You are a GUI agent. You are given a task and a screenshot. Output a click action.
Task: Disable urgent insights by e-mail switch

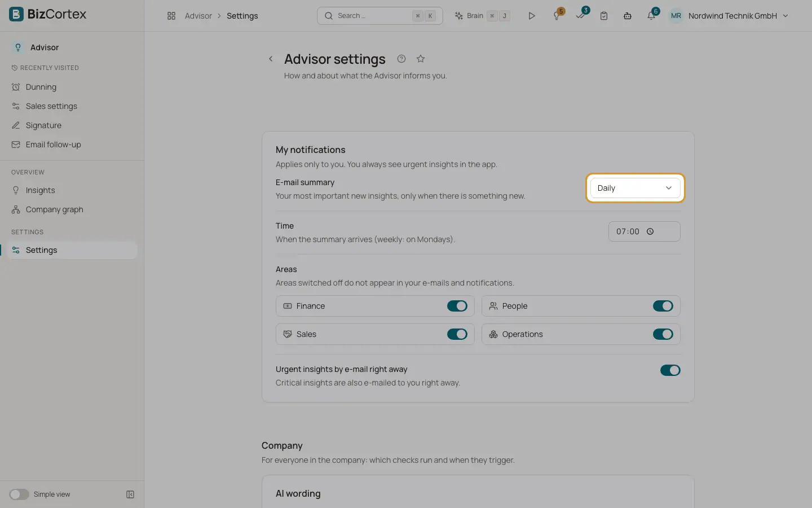pos(670,370)
